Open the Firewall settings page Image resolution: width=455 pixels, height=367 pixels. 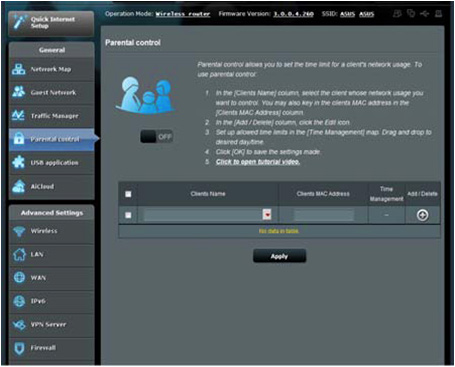point(51,348)
